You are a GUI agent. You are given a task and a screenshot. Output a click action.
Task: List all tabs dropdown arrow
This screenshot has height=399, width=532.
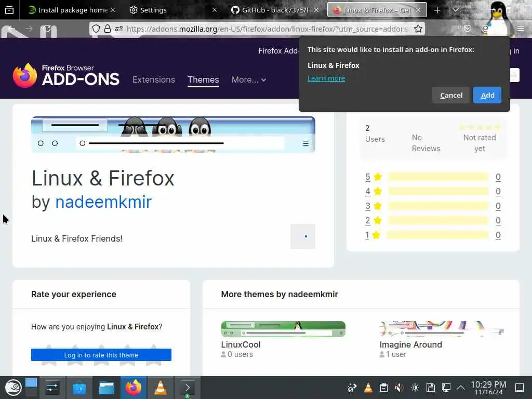point(456,10)
